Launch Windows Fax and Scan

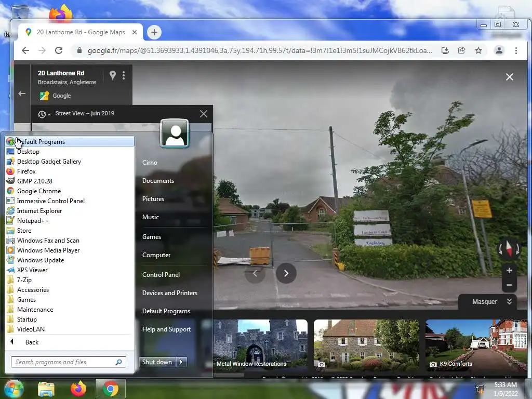pos(70,240)
